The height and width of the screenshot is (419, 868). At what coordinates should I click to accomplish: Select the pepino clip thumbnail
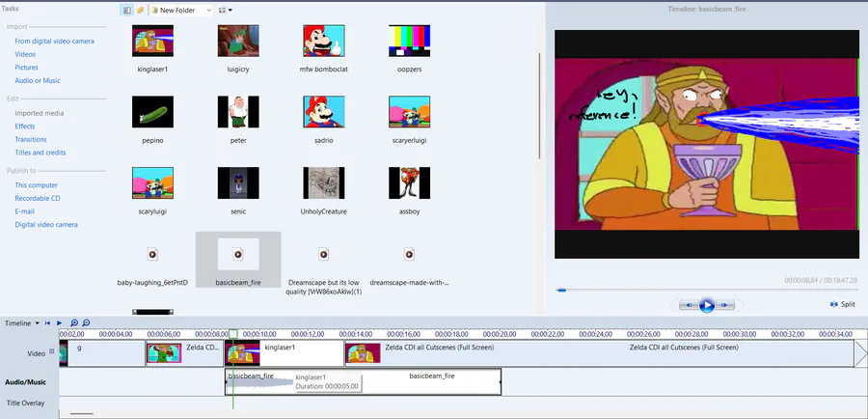(152, 111)
